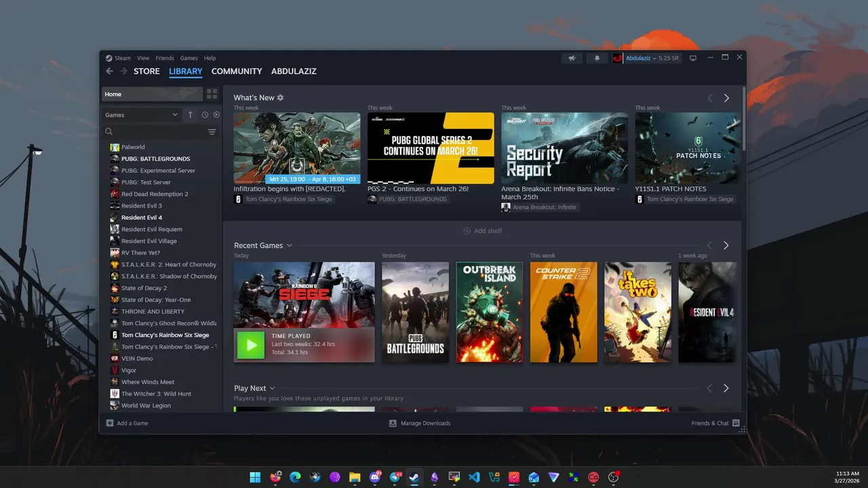
Task: Open the Windows Start button
Action: pos(255,477)
